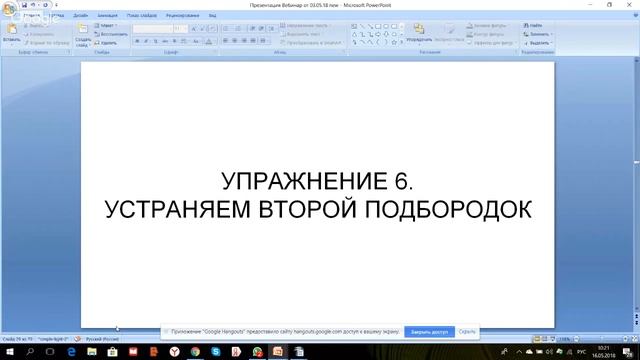Click the font name combo box
The image size is (640, 360).
pos(153,29)
